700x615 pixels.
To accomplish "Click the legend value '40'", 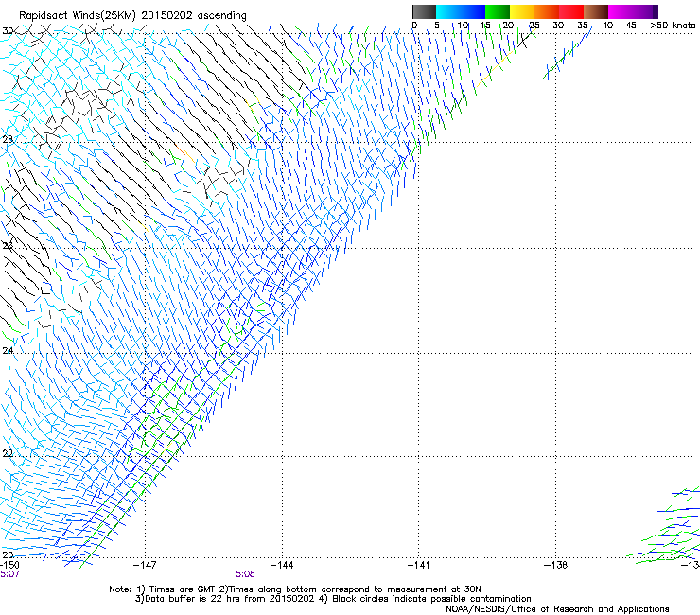I will pyautogui.click(x=607, y=26).
